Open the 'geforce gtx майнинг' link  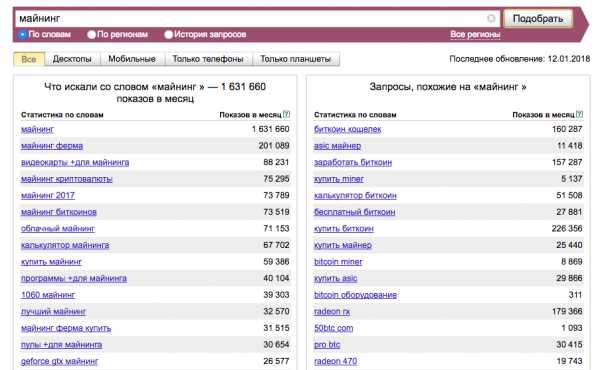pos(59,361)
